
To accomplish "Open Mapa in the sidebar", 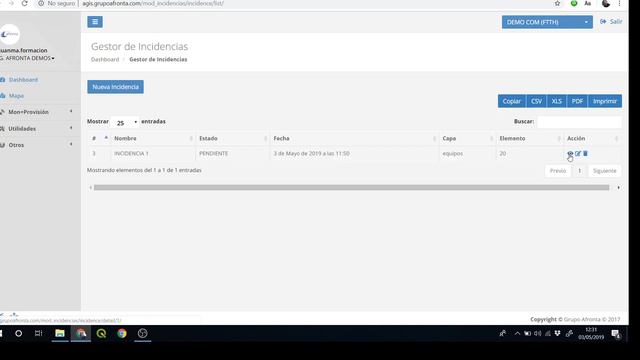I will 16,96.
